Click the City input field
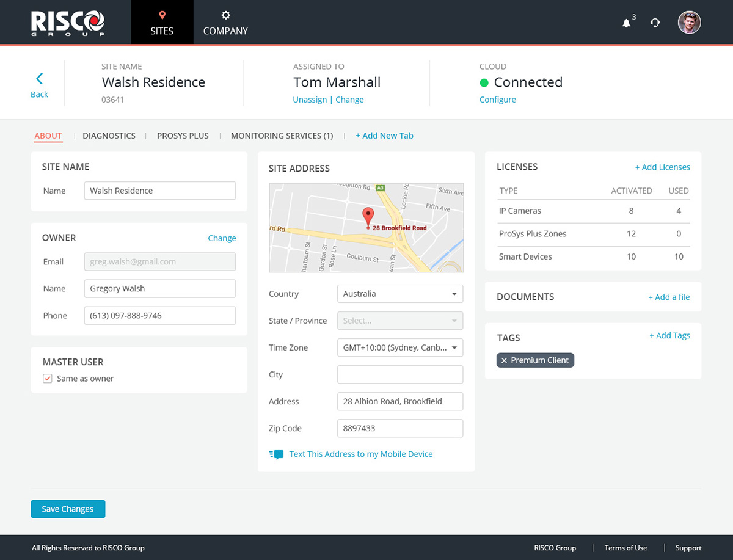Image resolution: width=733 pixels, height=560 pixels. [x=400, y=374]
